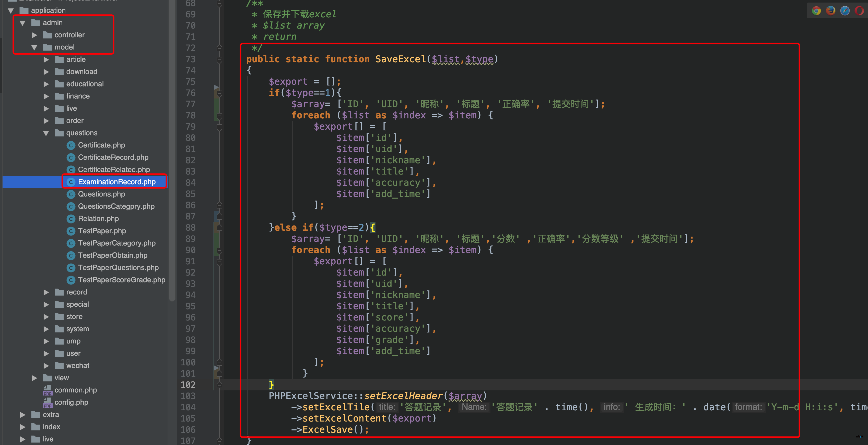
Task: Collapse the application folder
Action: coord(11,10)
